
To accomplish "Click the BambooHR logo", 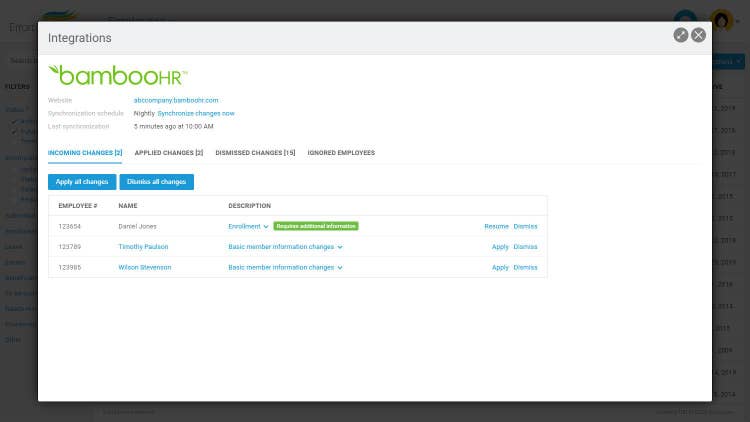I will click(x=118, y=75).
